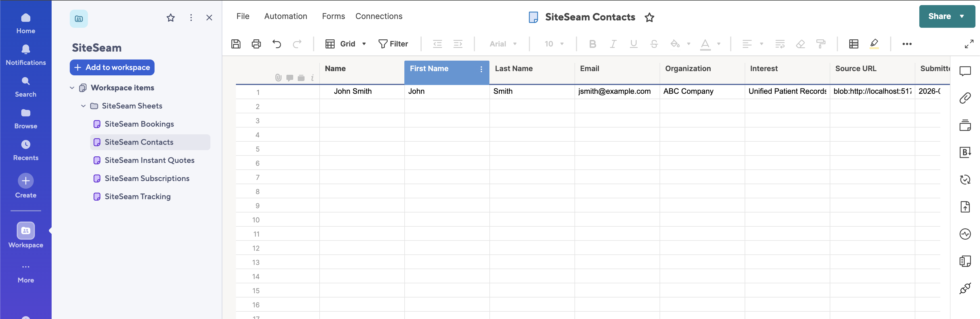
Task: Click the fill color bucket icon
Action: pos(675,44)
